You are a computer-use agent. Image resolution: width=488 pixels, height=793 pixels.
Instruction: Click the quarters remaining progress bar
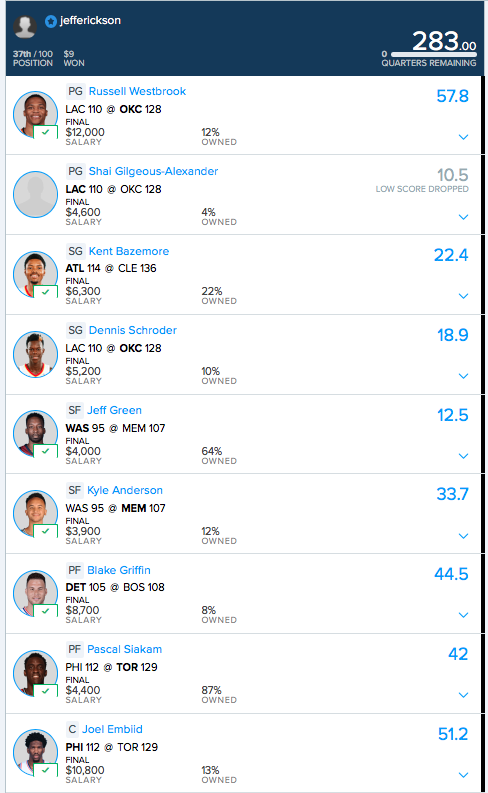(x=433, y=54)
